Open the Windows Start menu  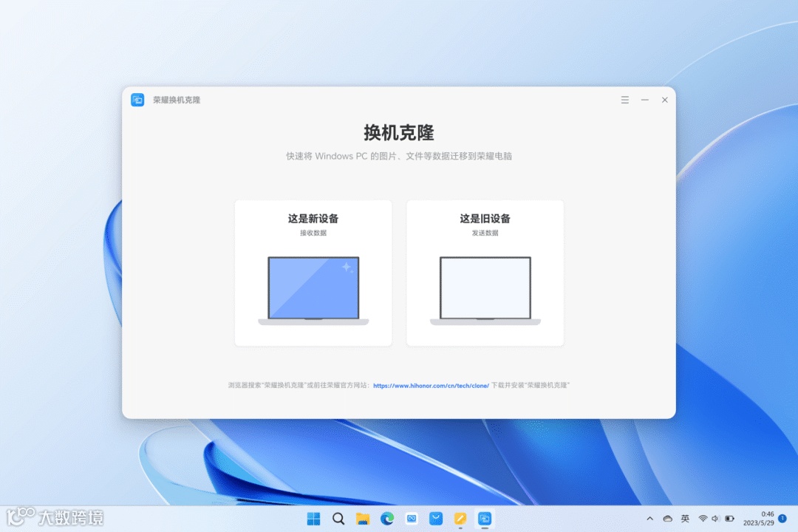pyautogui.click(x=313, y=519)
